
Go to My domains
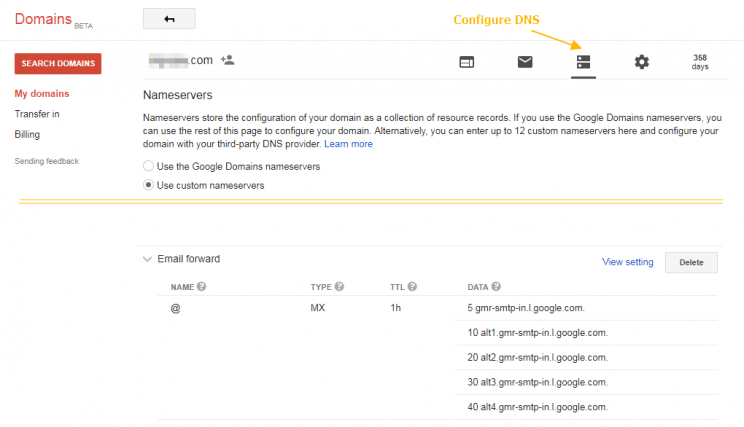pyautogui.click(x=42, y=94)
